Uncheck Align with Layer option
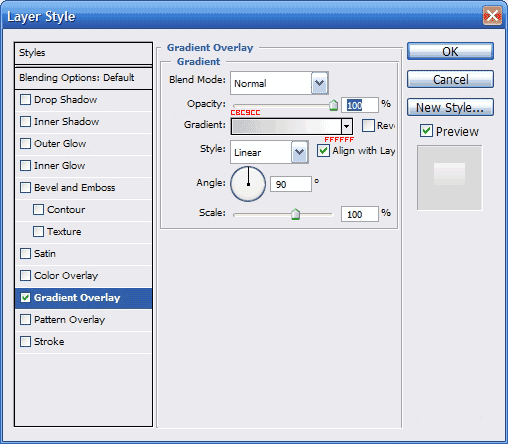 pos(323,150)
